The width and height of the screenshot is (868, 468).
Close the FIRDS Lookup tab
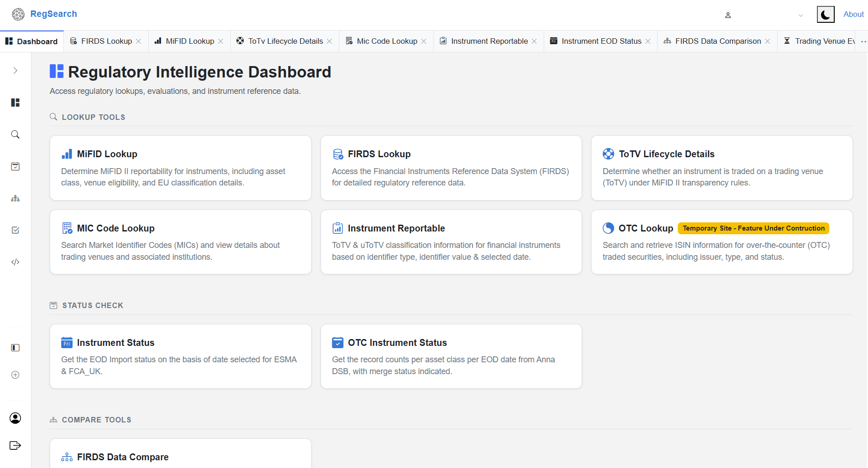(x=139, y=41)
